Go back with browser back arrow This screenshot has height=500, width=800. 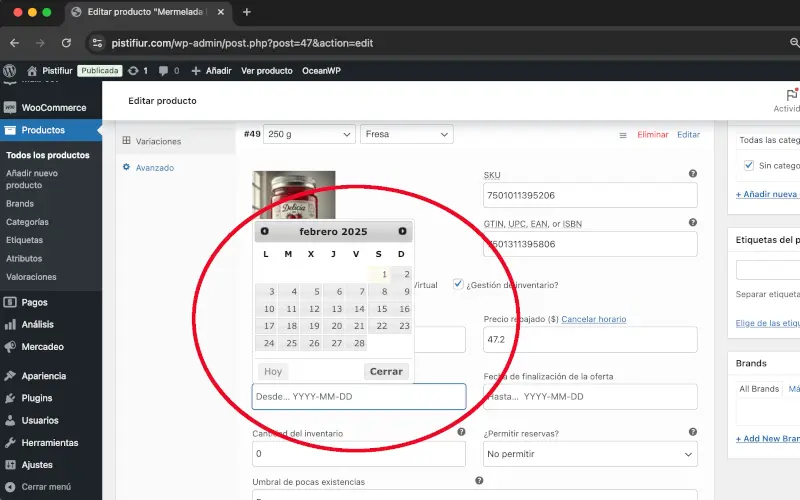[14, 43]
